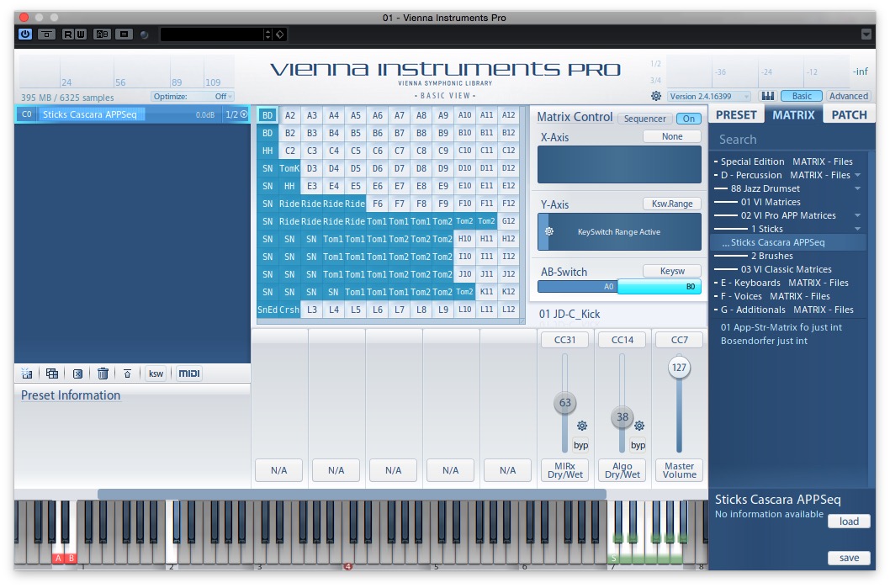Open the CC31 slider gear settings

pyautogui.click(x=582, y=426)
